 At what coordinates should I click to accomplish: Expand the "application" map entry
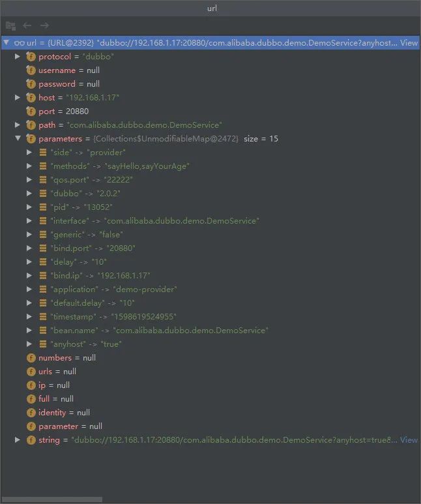(x=29, y=289)
